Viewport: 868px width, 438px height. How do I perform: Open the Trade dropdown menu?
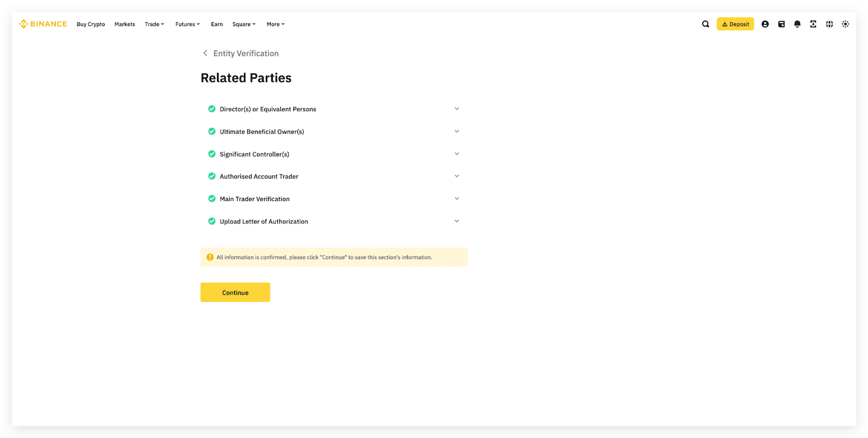coord(154,24)
